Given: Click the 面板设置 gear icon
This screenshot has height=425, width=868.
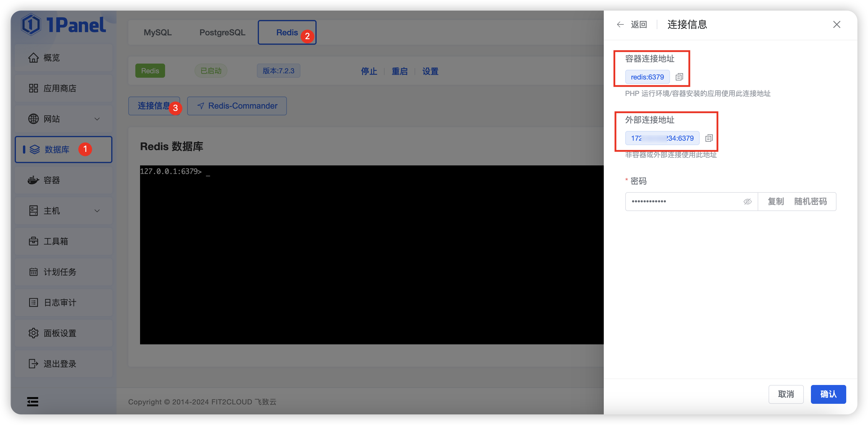Looking at the screenshot, I should 33,333.
